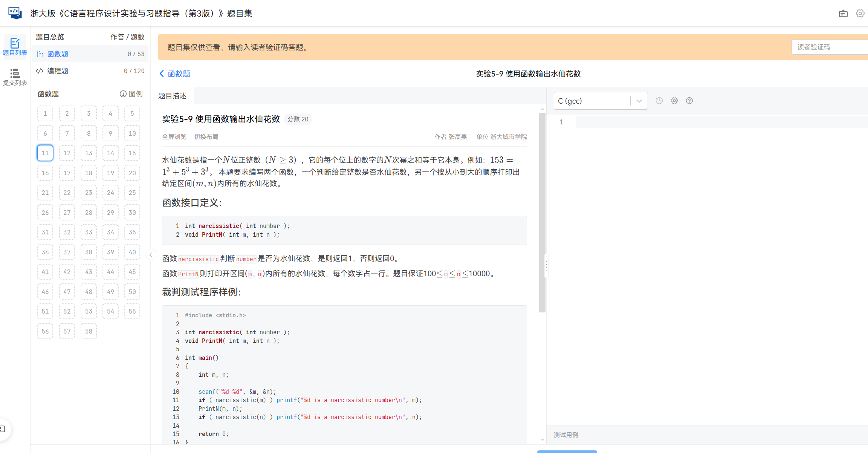The image size is (868, 453).
Task: Click the 单位 浙大城市学院 text
Action: (501, 137)
